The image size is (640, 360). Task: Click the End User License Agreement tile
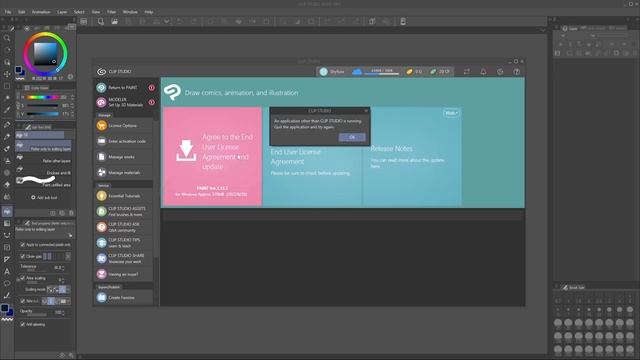pyautogui.click(x=312, y=157)
